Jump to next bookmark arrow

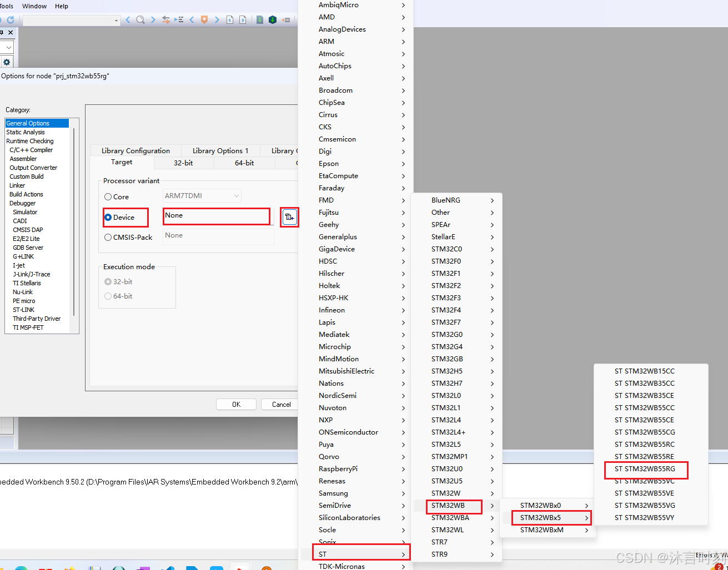coord(217,19)
